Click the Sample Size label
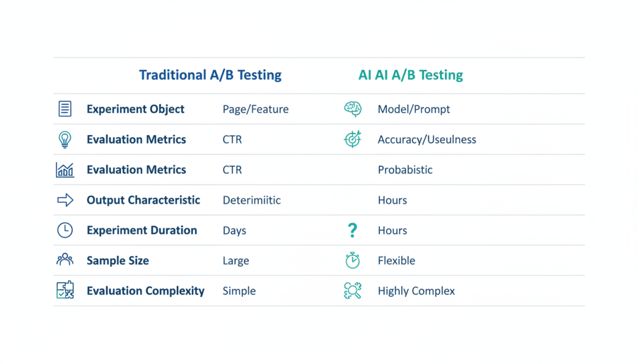The image size is (638, 364). [118, 261]
